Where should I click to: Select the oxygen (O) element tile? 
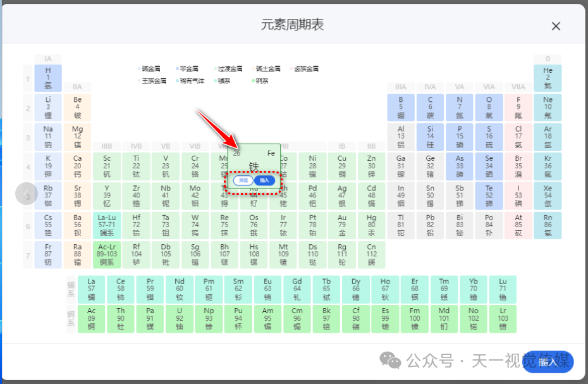pos(489,107)
